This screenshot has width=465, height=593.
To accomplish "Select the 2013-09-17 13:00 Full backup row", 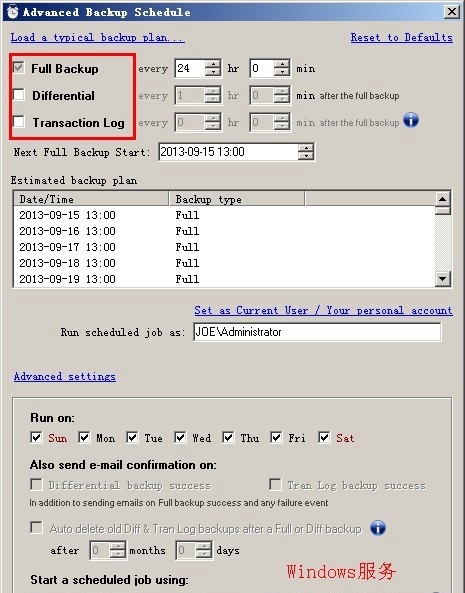I will click(224, 247).
